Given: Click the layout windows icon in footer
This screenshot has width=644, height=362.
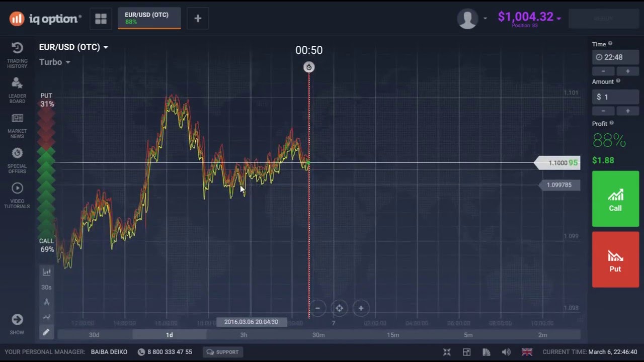Looking at the screenshot, I should point(466,352).
